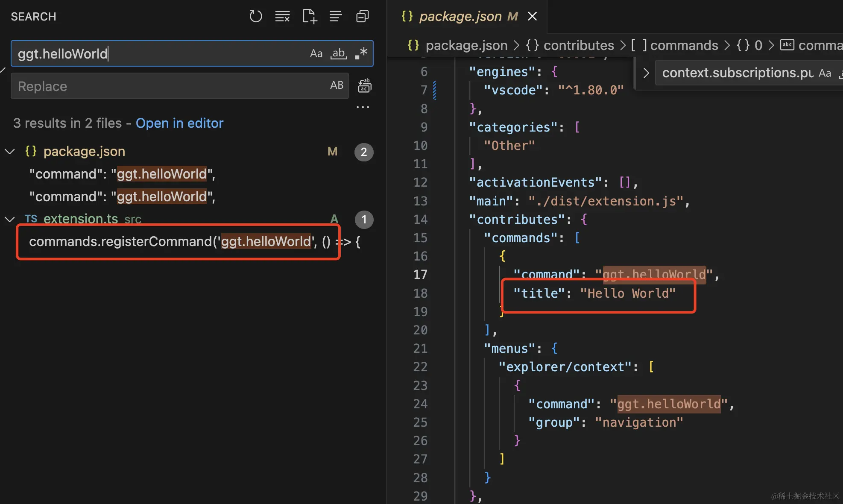Toggle Match Case in search box

pos(316,53)
